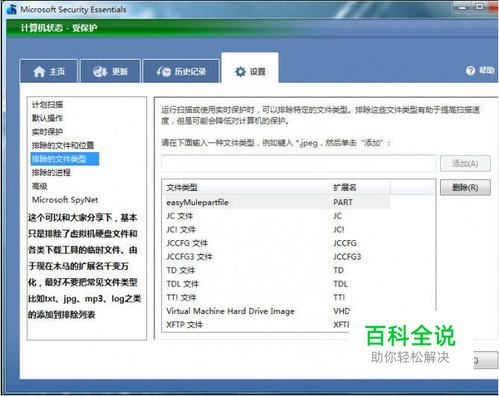This screenshot has height=396, width=499.
Task: Select 排除的文件和位置 in settings list
Action: pos(63,145)
